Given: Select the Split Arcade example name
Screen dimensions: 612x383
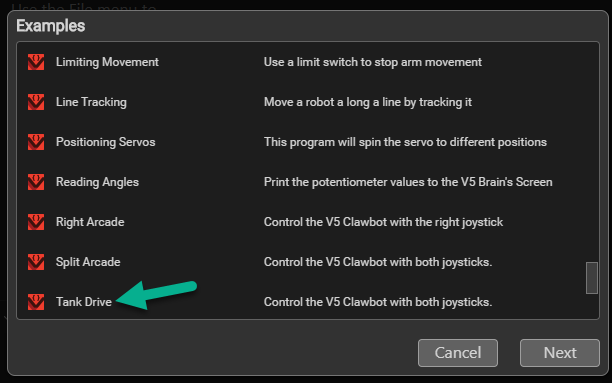Looking at the screenshot, I should (x=88, y=262).
